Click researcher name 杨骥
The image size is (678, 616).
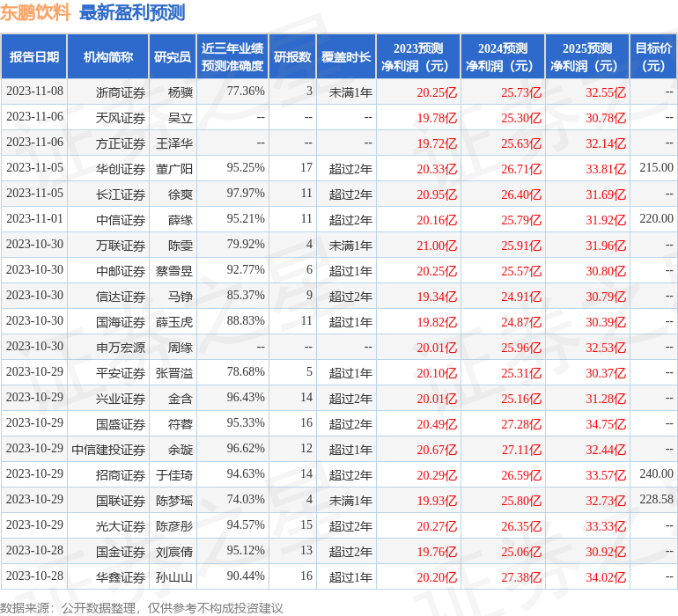pyautogui.click(x=181, y=92)
